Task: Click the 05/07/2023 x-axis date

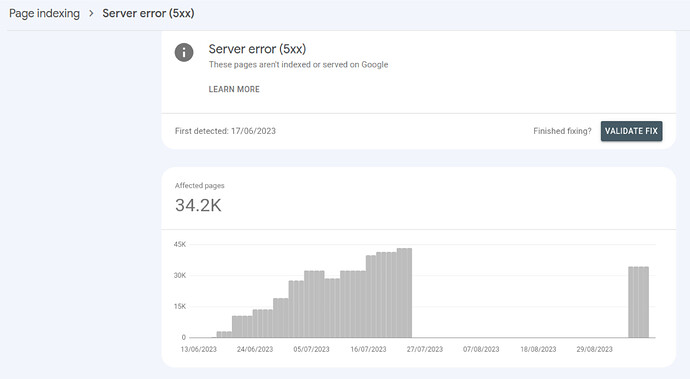Action: (x=311, y=349)
